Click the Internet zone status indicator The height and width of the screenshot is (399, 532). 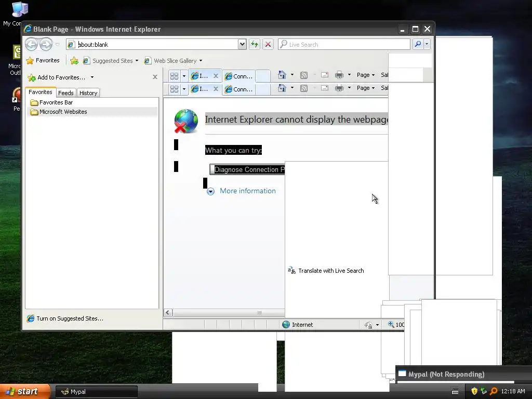(298, 325)
